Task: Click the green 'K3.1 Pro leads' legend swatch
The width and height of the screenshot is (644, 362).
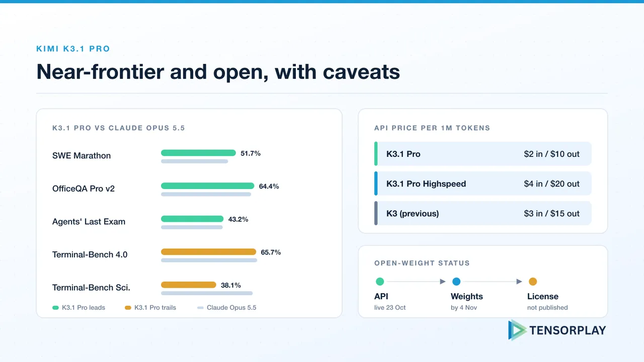Action: tap(56, 307)
